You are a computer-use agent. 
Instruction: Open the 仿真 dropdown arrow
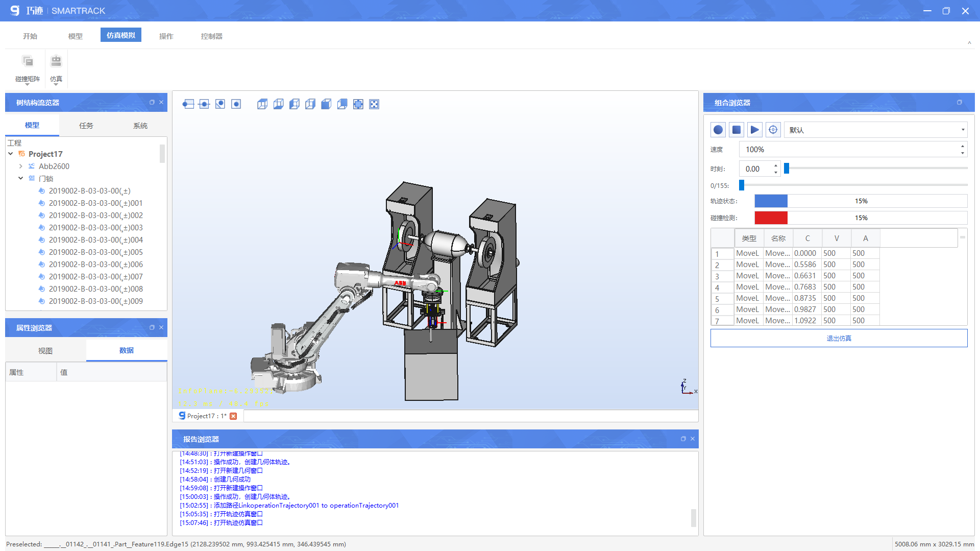(56, 85)
